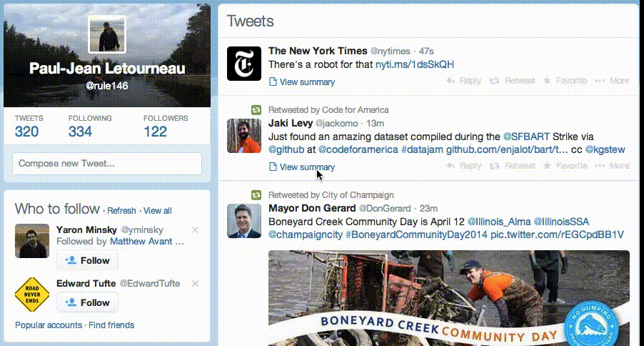Click Paul-Jean Letourneau's profile photo
The height and width of the screenshot is (346, 644).
(x=107, y=34)
